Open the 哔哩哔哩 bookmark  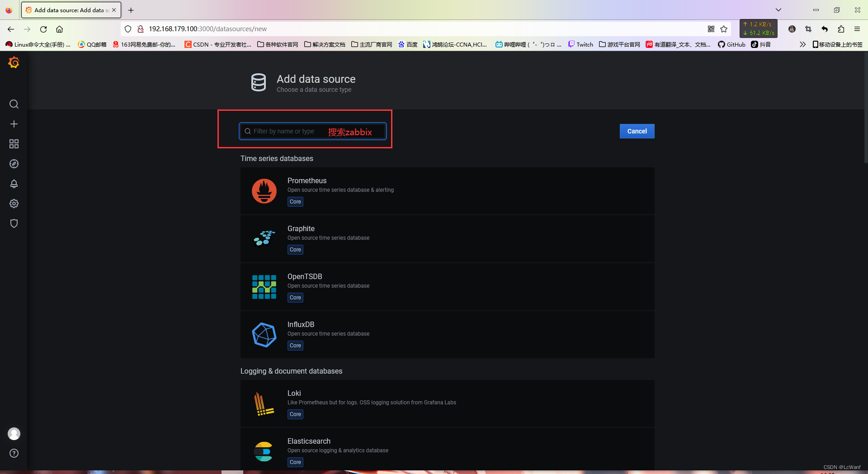(528, 44)
